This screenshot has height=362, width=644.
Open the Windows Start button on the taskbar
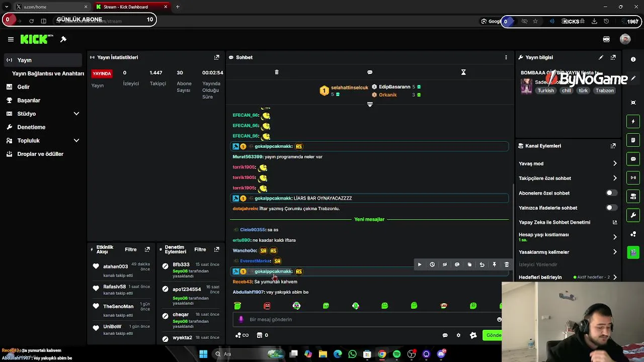203,354
